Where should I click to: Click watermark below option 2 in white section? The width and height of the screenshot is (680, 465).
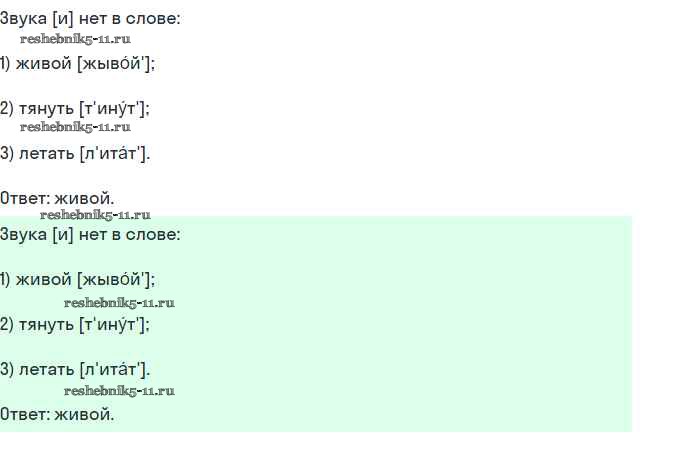[x=75, y=127]
